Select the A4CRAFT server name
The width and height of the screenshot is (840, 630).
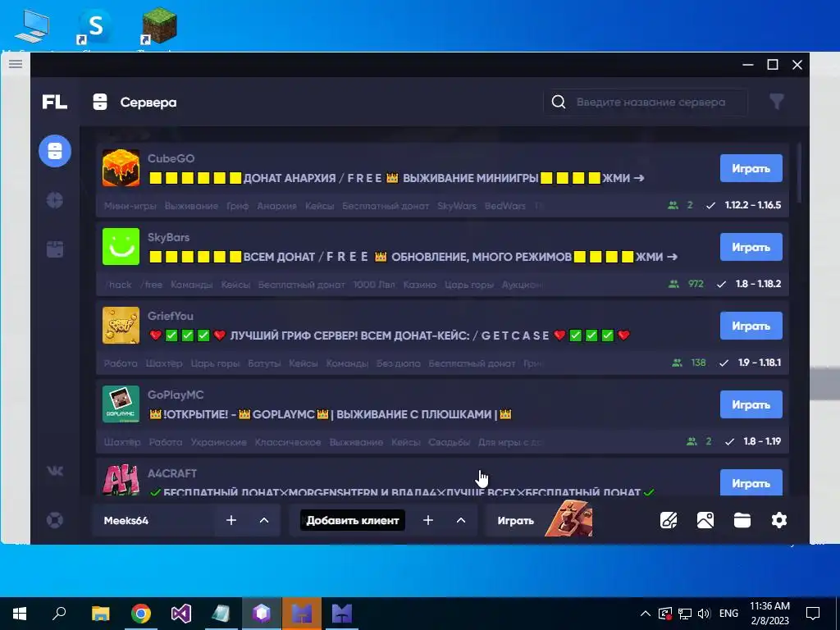pyautogui.click(x=172, y=473)
